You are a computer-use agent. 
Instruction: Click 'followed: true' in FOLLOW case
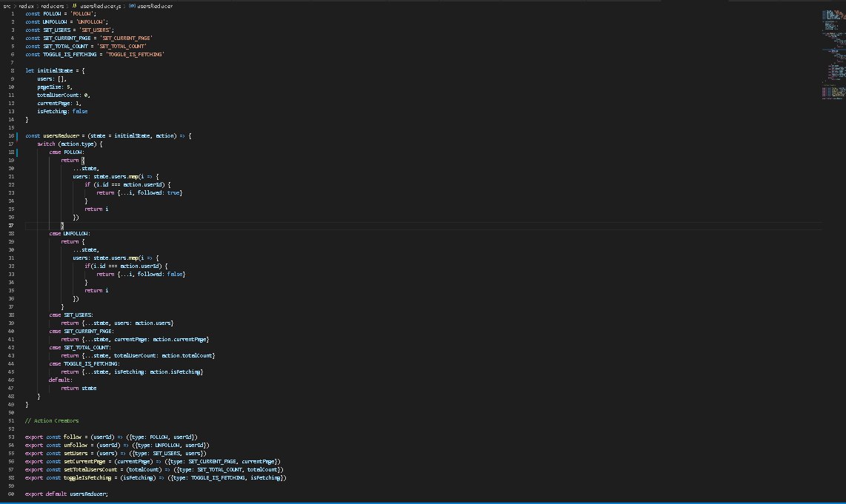click(x=159, y=192)
